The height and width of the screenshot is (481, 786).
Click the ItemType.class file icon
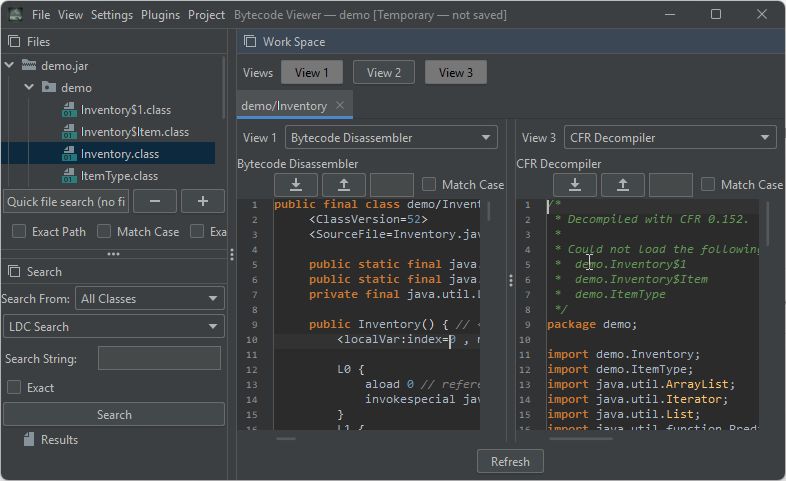(x=69, y=176)
